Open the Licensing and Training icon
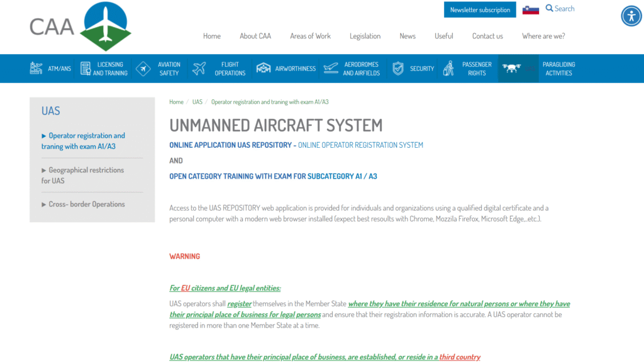Image resolution: width=644 pixels, height=363 pixels. coord(86,69)
